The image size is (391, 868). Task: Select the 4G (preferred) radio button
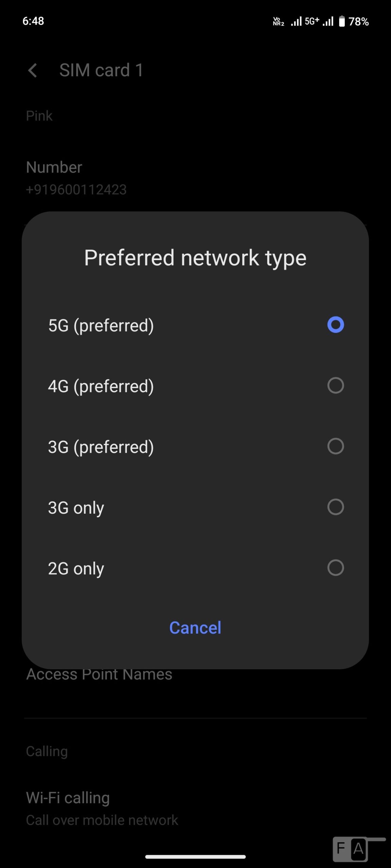pos(335,386)
